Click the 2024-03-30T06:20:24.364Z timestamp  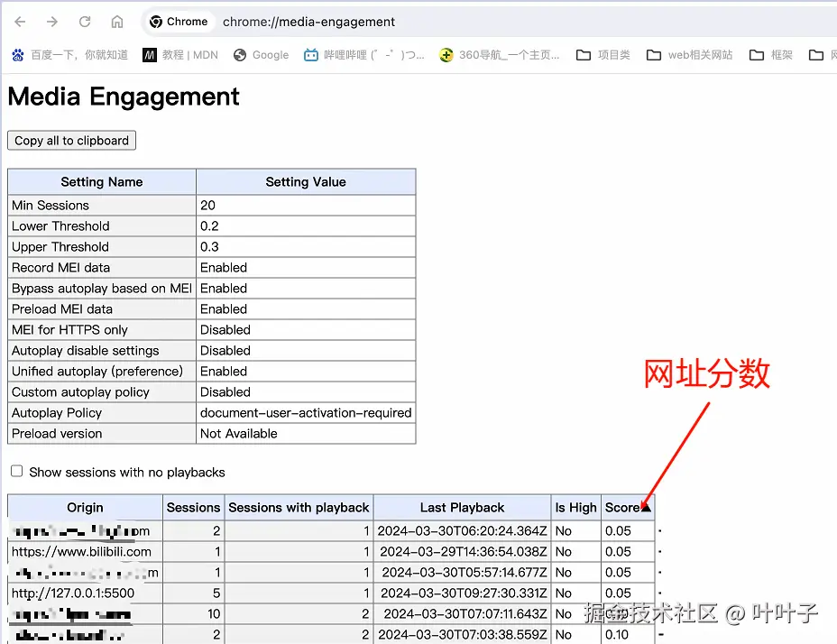[463, 531]
